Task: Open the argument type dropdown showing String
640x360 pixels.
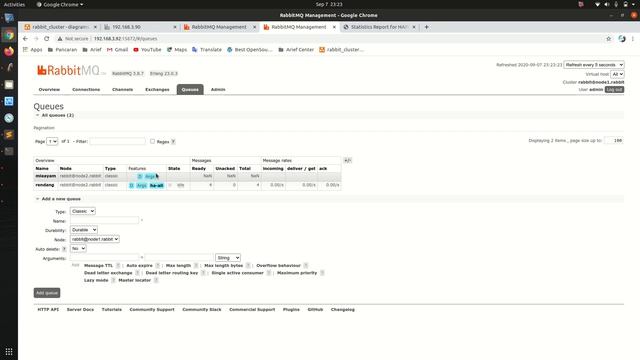Action: coord(228,258)
